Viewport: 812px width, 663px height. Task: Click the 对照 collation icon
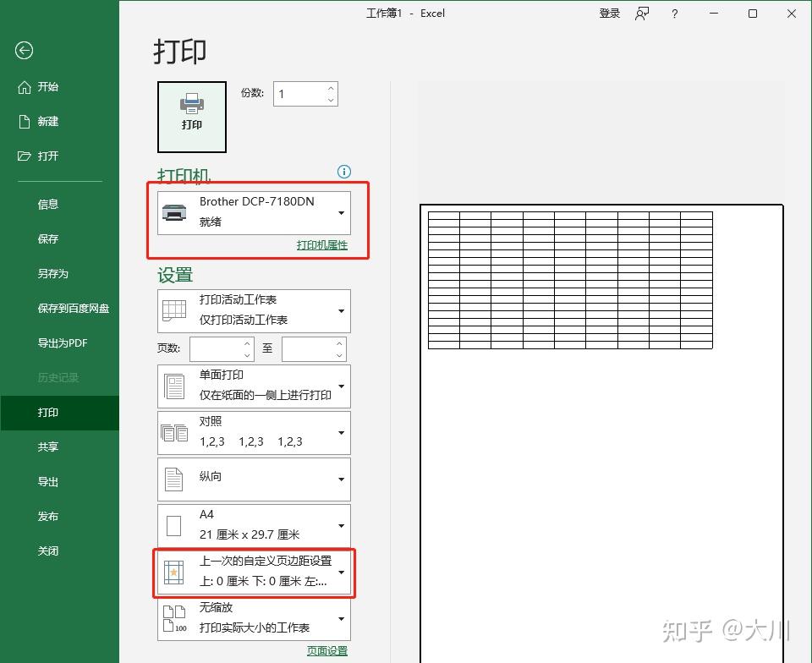coord(175,432)
